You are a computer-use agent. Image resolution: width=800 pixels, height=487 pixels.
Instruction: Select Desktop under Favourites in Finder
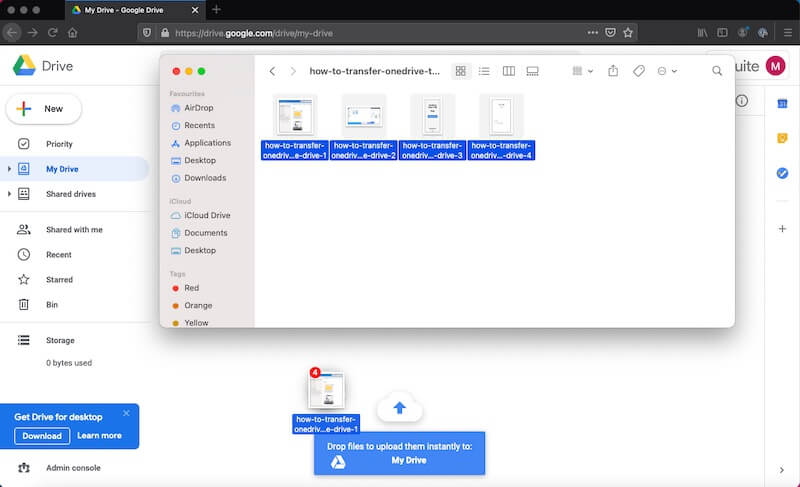click(200, 160)
